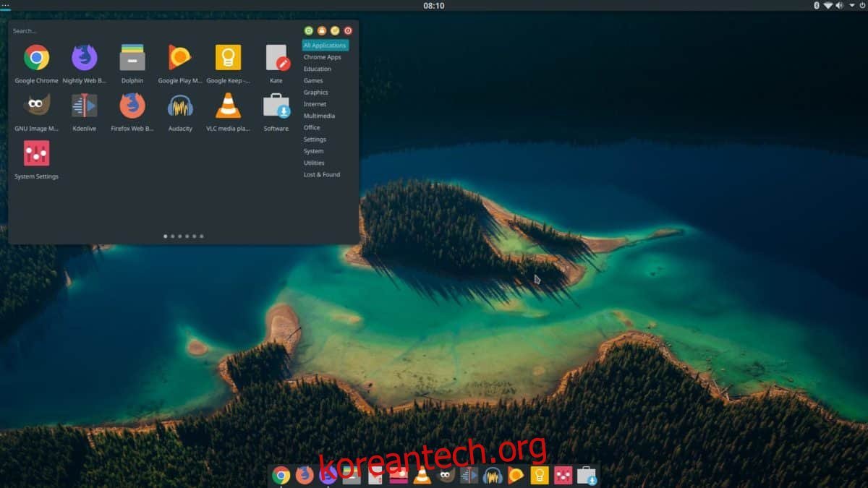Launch Dolphin file manager
This screenshot has width=868, height=488.
(132, 62)
